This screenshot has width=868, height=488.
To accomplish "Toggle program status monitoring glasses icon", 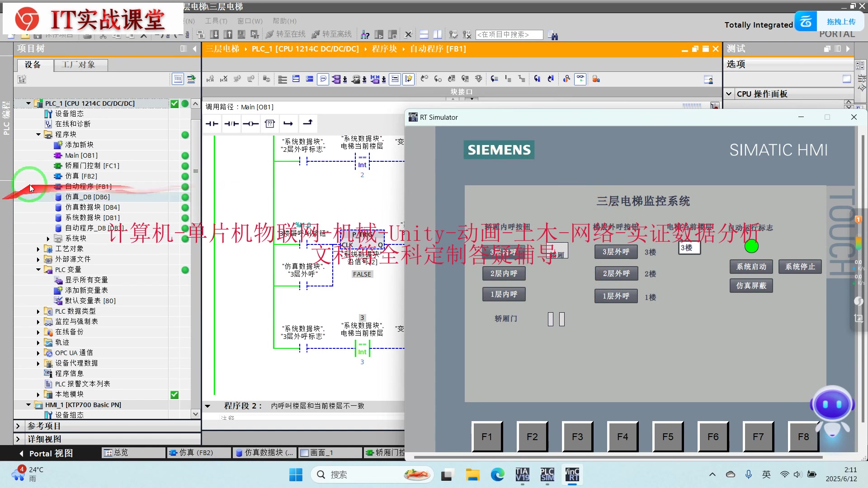I will [580, 79].
